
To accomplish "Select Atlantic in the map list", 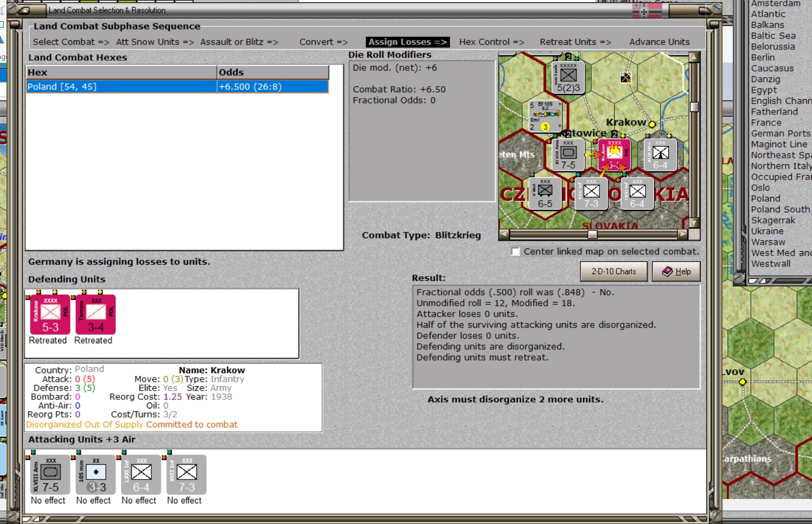I will click(768, 14).
